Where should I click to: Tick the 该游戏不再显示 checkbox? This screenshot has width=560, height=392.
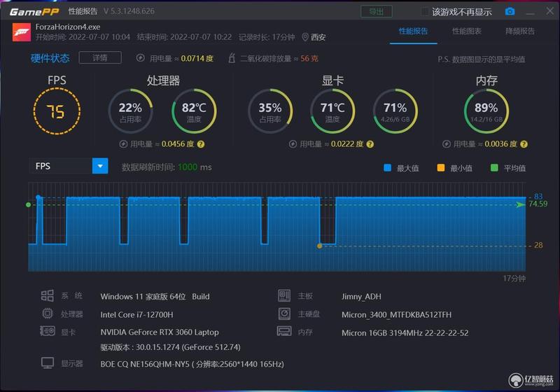point(425,11)
